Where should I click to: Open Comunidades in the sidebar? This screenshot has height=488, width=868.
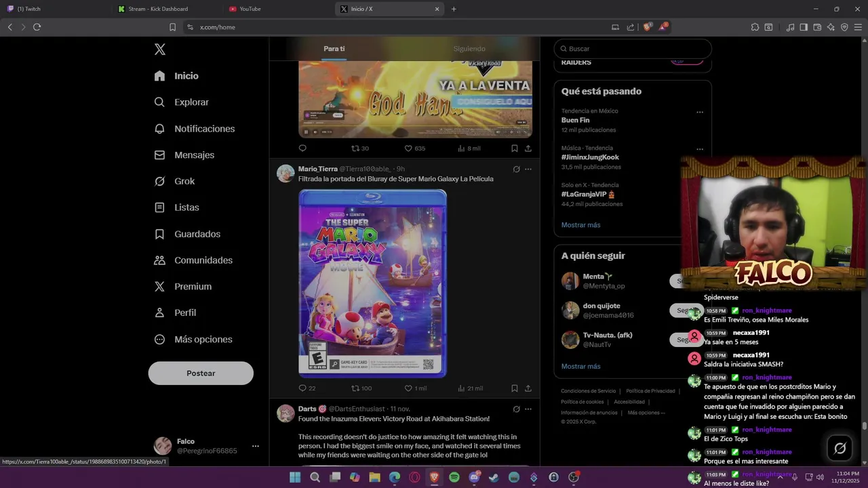coord(193,260)
